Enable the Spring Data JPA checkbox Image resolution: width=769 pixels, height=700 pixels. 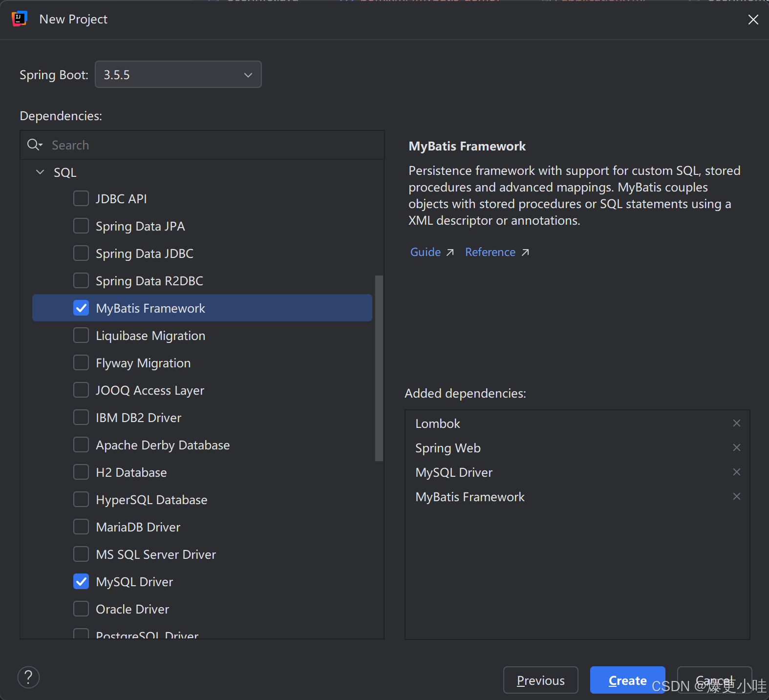[x=81, y=226]
